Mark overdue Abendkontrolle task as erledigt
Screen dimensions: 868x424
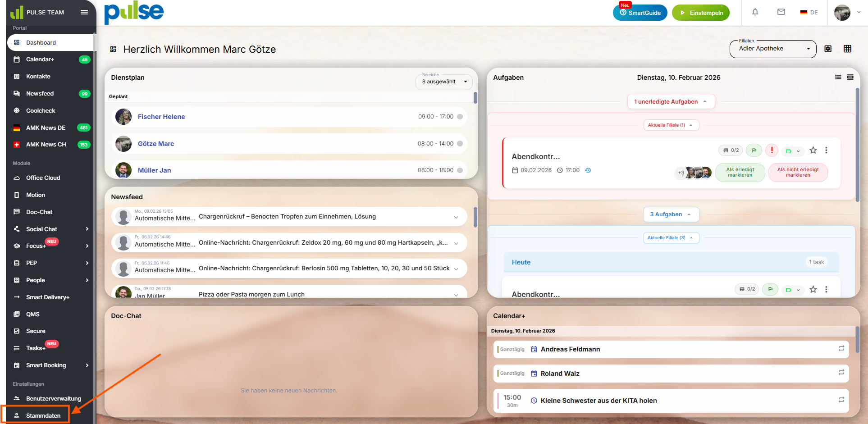740,173
